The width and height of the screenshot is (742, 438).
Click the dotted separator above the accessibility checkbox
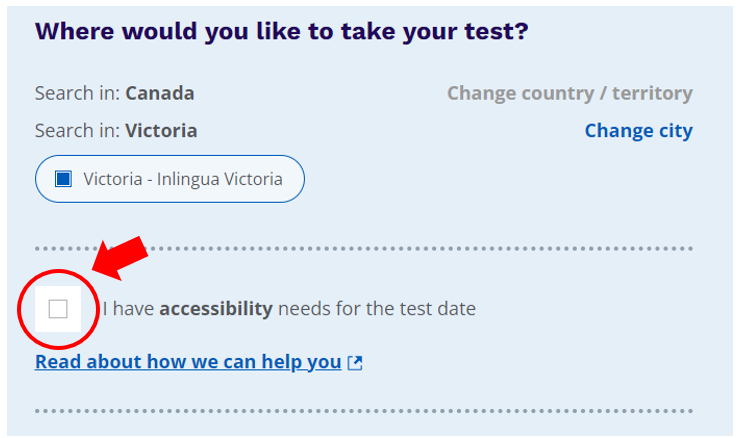tap(400, 248)
